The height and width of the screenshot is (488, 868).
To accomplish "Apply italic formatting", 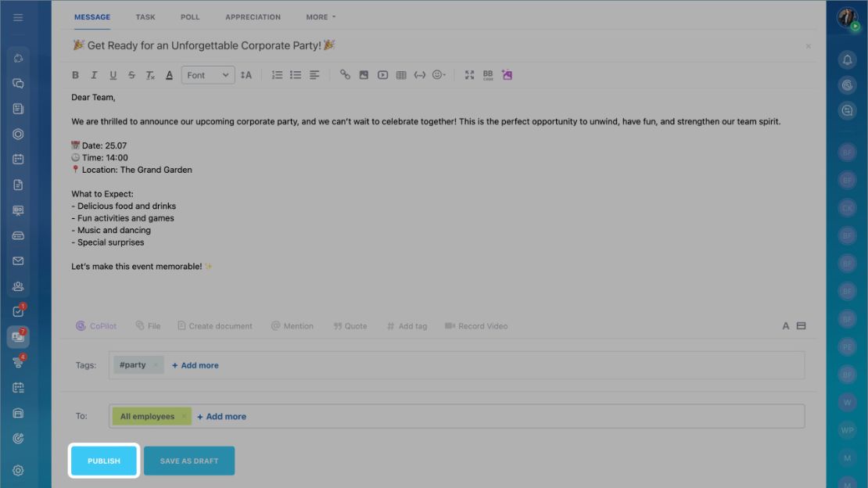I will pos(94,75).
